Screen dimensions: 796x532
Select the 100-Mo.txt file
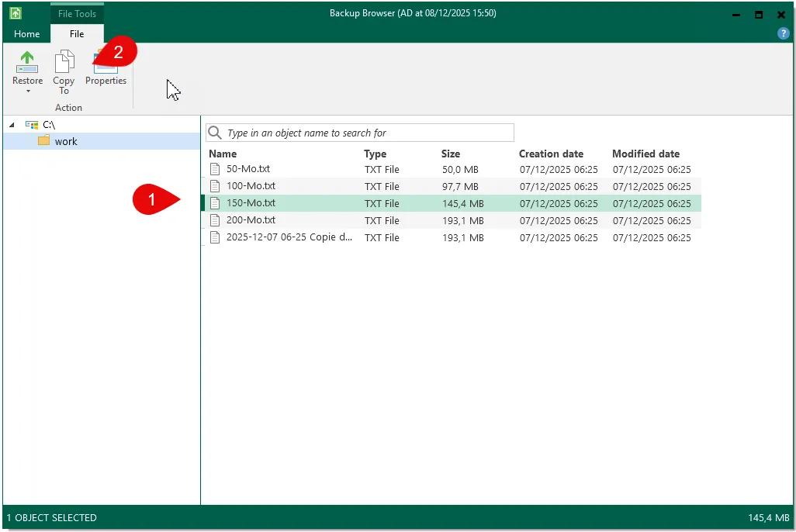(251, 186)
